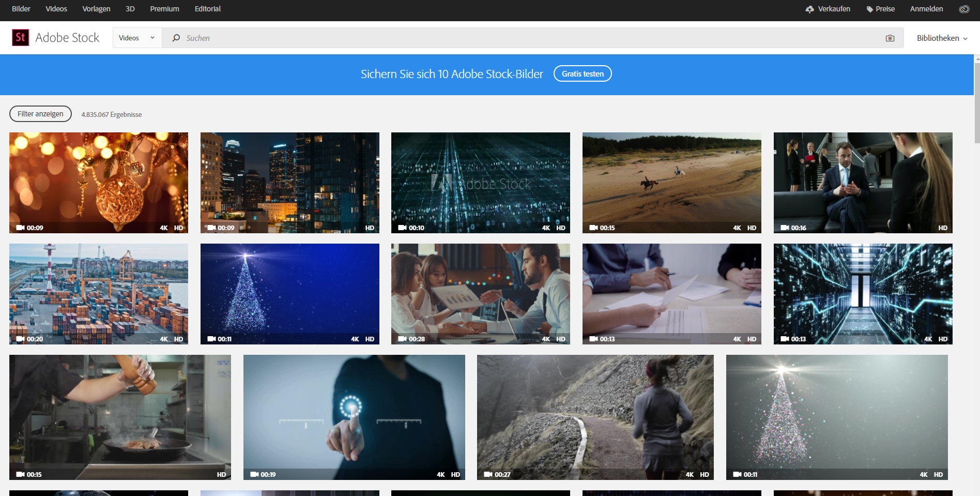Open the Videos asset type dropdown

pyautogui.click(x=137, y=38)
